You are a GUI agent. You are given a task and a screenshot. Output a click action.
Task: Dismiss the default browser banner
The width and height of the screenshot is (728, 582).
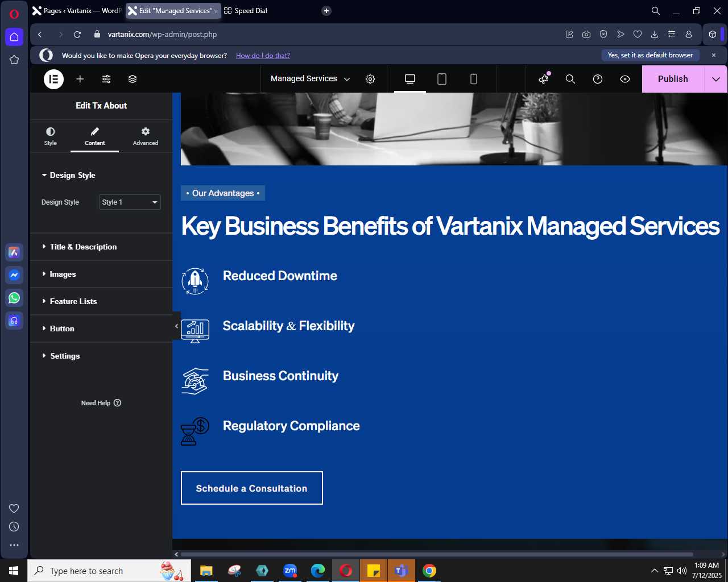click(714, 55)
